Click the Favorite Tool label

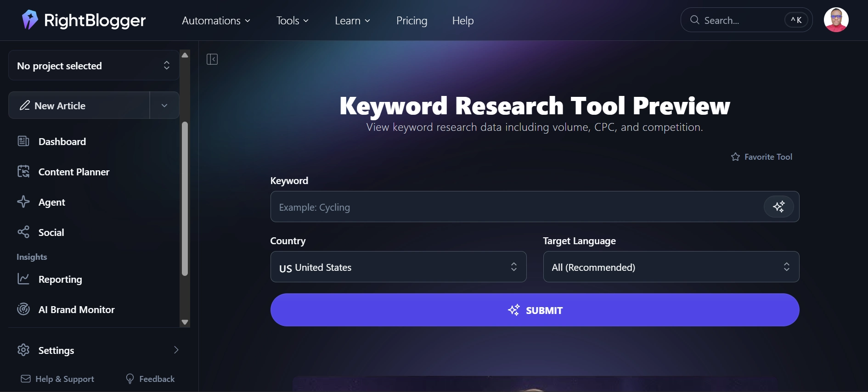pos(768,157)
